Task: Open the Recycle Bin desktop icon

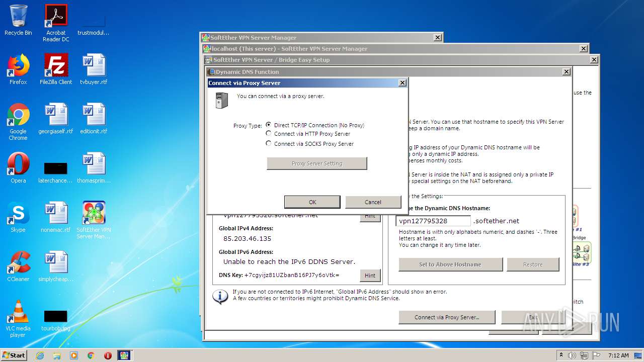Action: click(18, 20)
